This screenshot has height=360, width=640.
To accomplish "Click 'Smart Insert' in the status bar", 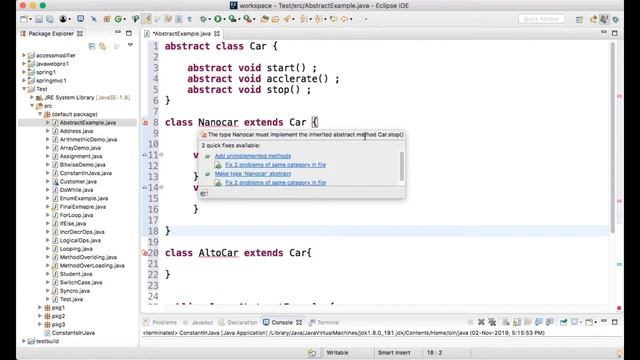I will (x=394, y=353).
